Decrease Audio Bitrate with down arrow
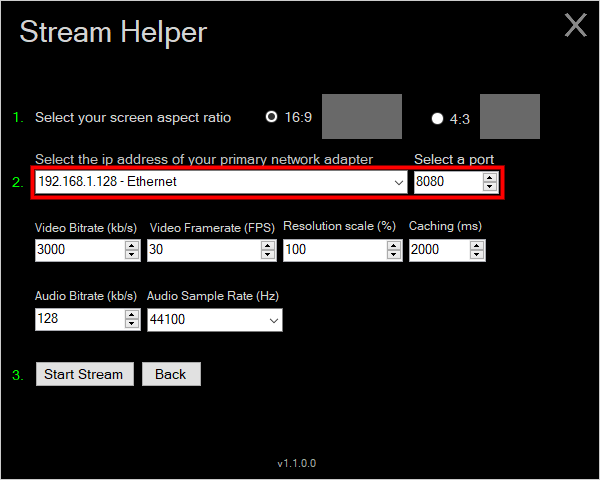 tap(132, 324)
